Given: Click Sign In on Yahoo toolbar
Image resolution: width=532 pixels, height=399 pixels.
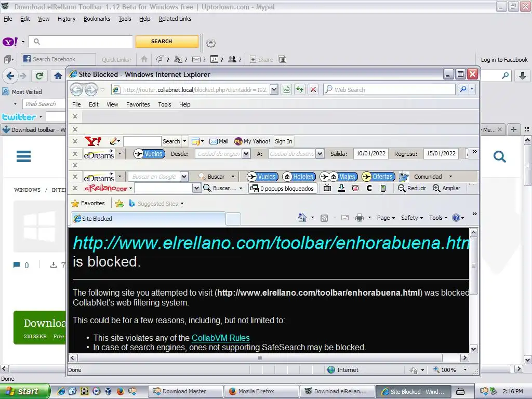Looking at the screenshot, I should (283, 141).
